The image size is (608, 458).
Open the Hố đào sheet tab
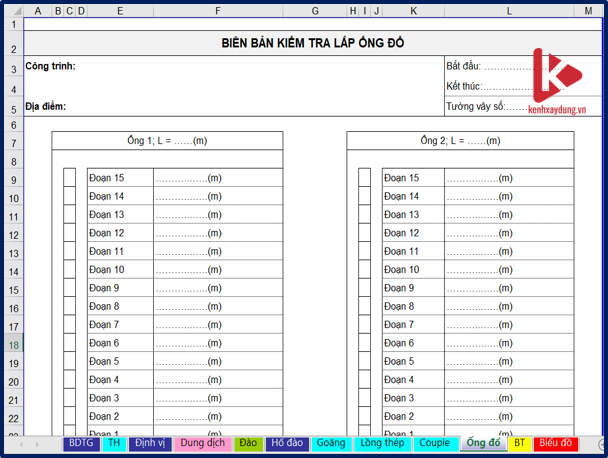tap(287, 442)
